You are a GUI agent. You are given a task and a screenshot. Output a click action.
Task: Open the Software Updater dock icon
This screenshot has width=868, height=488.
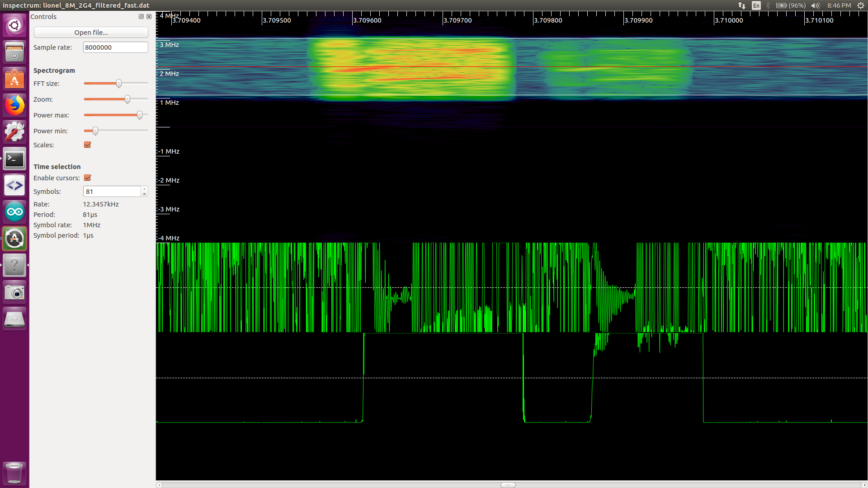(14, 239)
